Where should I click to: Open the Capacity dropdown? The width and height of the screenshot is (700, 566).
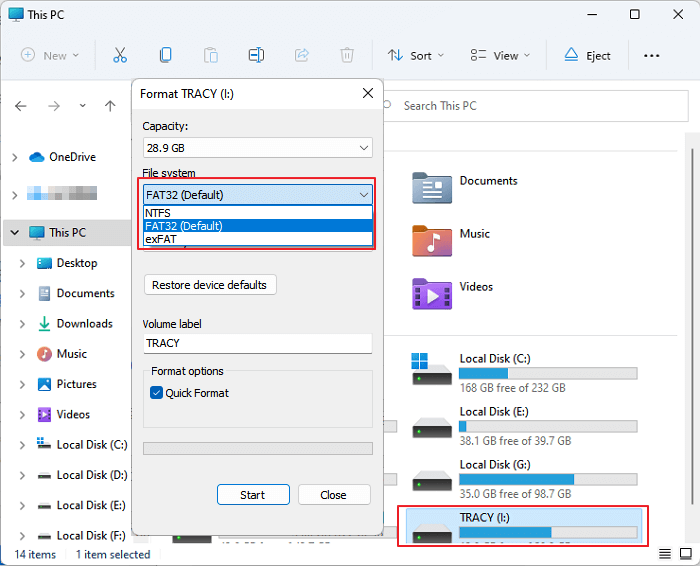258,148
